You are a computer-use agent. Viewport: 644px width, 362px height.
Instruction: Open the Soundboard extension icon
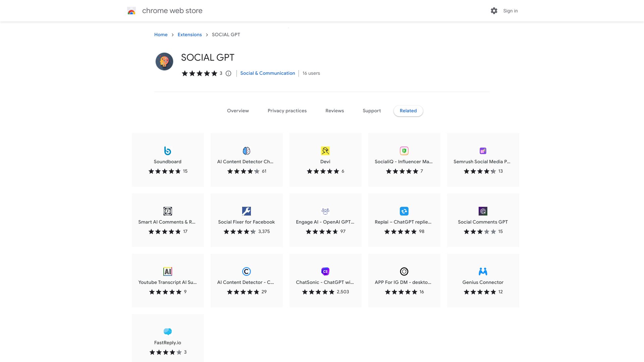click(x=168, y=151)
